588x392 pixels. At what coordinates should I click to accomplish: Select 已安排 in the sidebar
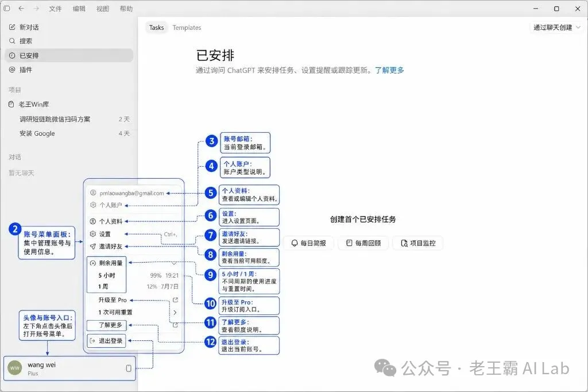point(69,55)
